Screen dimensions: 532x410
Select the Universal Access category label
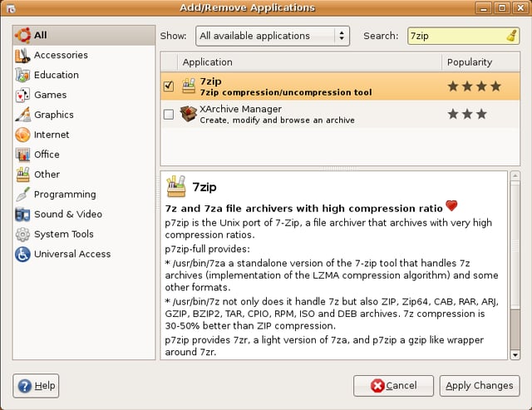tap(72, 254)
